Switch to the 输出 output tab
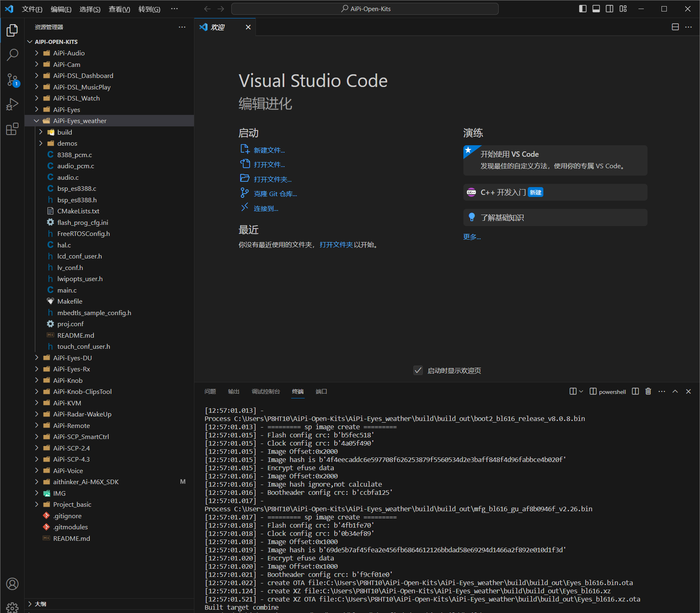Screen dimensions: 700x613 (234, 391)
